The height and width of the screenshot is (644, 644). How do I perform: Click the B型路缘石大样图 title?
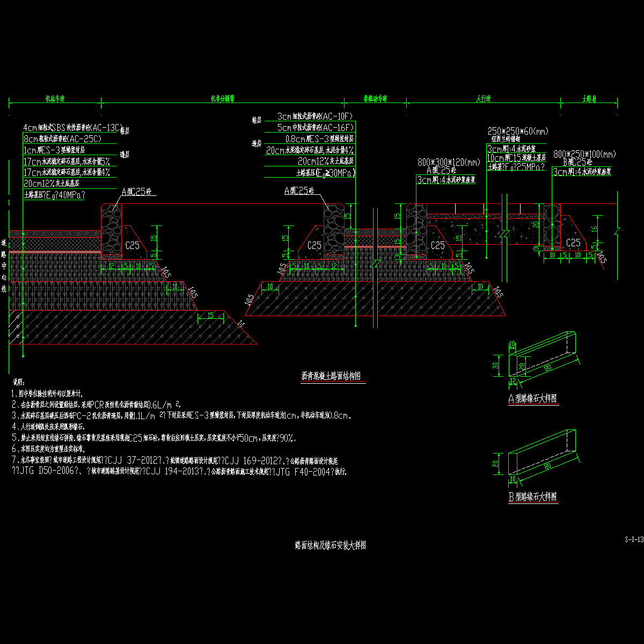click(532, 497)
